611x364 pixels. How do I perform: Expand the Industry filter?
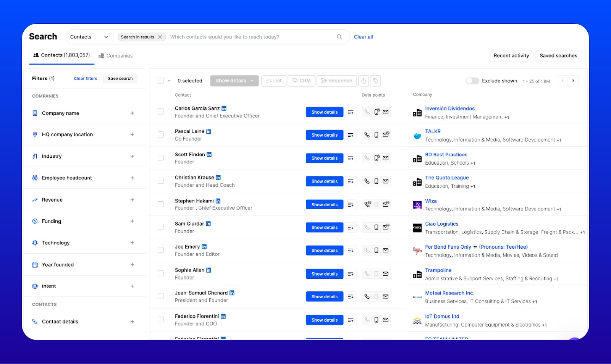(132, 156)
